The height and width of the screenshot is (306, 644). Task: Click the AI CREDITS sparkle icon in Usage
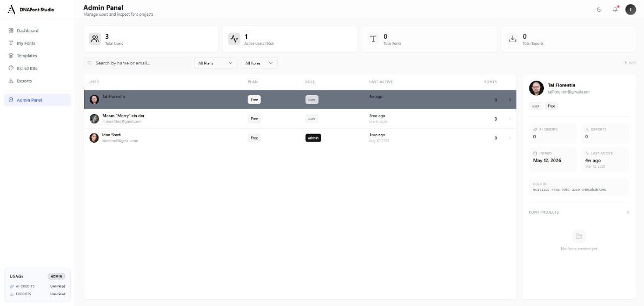[x=11, y=287]
